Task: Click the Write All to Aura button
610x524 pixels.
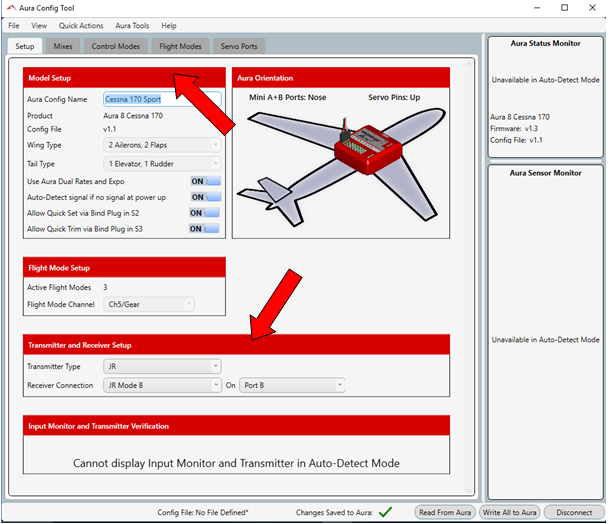Action: click(x=510, y=512)
